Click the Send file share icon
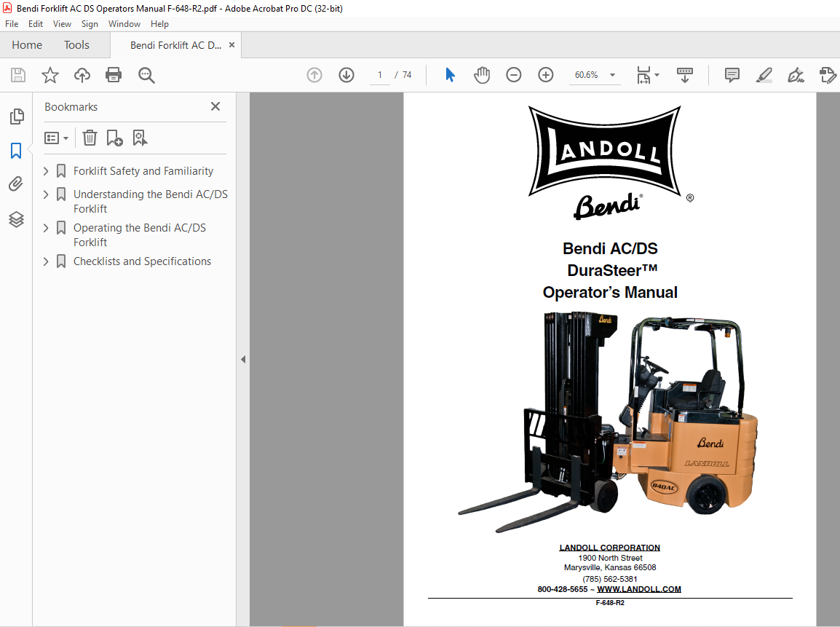 pyautogui.click(x=828, y=75)
